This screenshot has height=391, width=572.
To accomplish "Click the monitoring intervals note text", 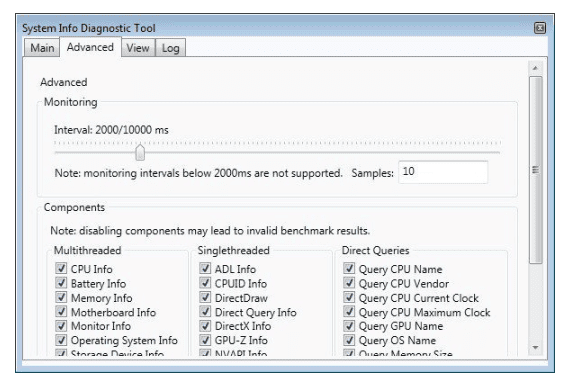I will tap(198, 173).
